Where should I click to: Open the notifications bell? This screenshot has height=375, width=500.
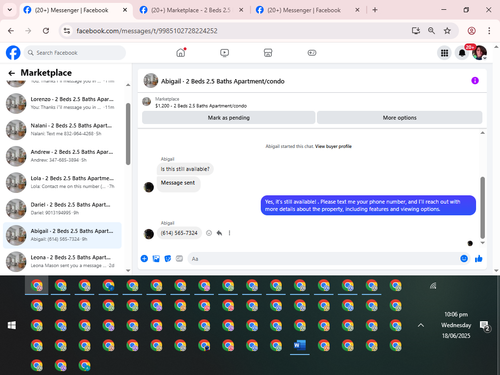click(x=462, y=53)
